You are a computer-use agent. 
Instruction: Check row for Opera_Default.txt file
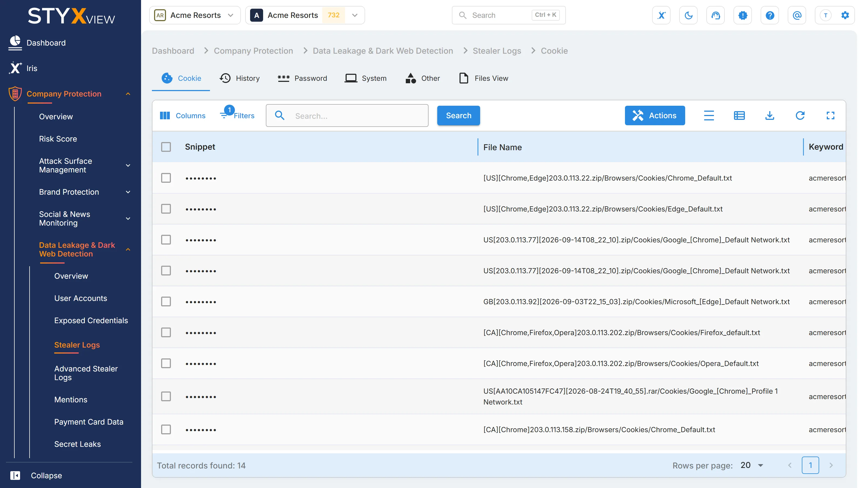coord(166,363)
